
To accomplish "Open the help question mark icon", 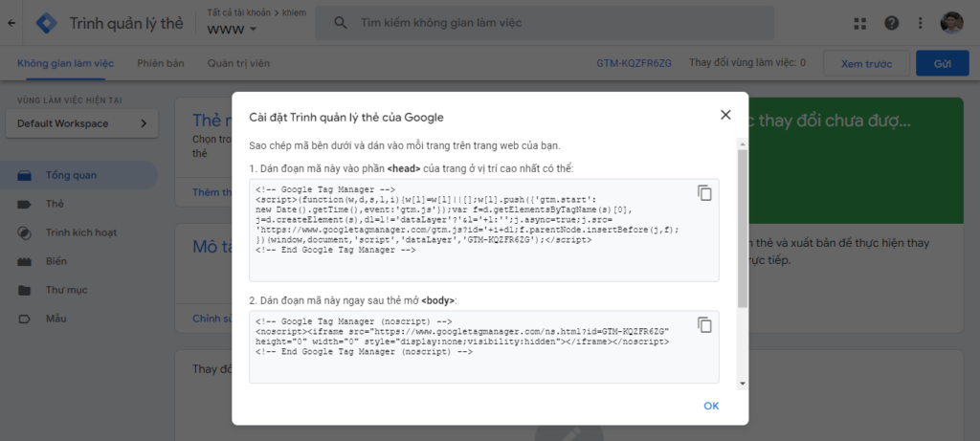I will tap(891, 23).
